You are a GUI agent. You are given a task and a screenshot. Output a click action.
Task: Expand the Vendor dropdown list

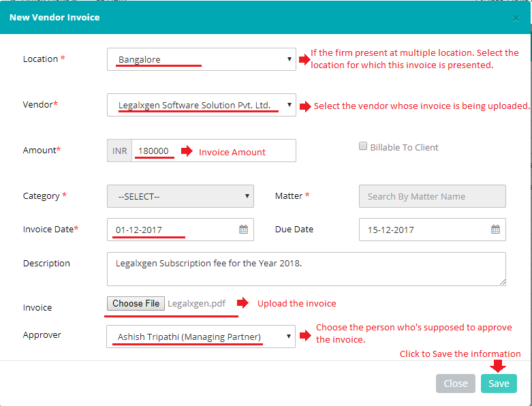[x=201, y=105]
